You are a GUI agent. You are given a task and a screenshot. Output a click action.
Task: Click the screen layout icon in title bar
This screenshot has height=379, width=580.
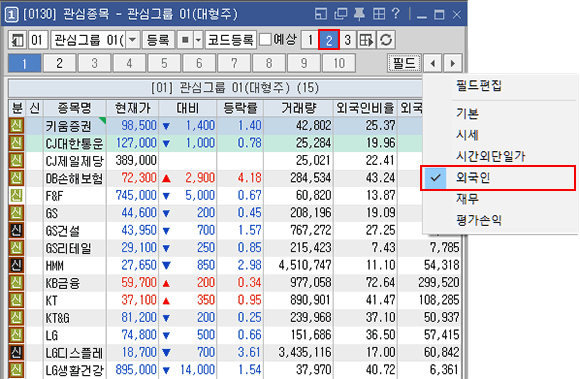(x=321, y=14)
